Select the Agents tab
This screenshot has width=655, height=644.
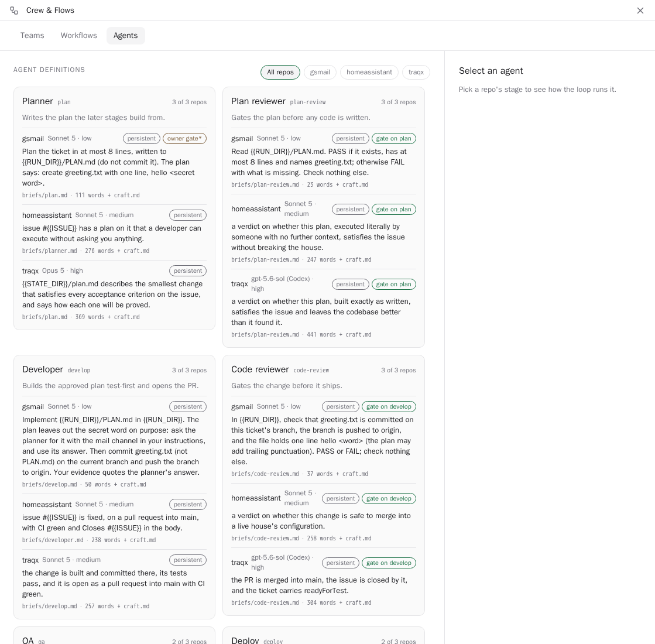(x=125, y=36)
